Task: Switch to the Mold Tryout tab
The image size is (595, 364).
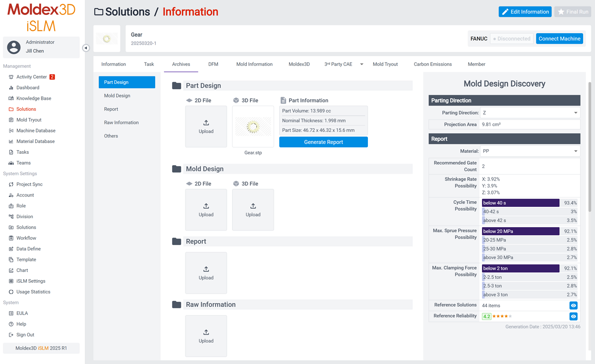Action: [385, 64]
